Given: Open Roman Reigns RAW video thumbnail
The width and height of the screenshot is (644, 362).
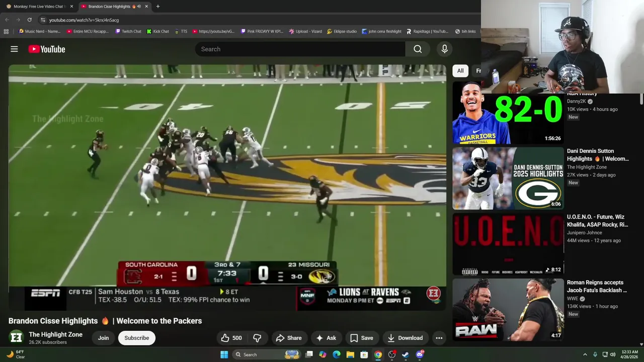Looking at the screenshot, I should coord(508,310).
